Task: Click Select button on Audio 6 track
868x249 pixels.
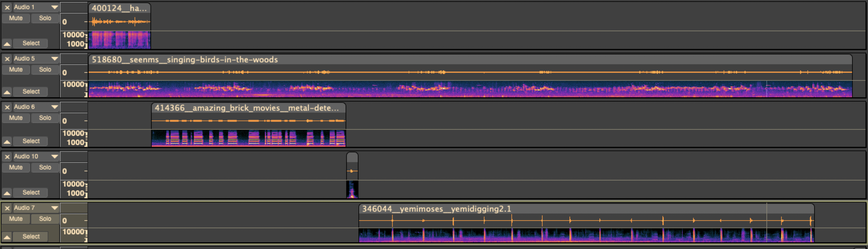Action: point(31,141)
